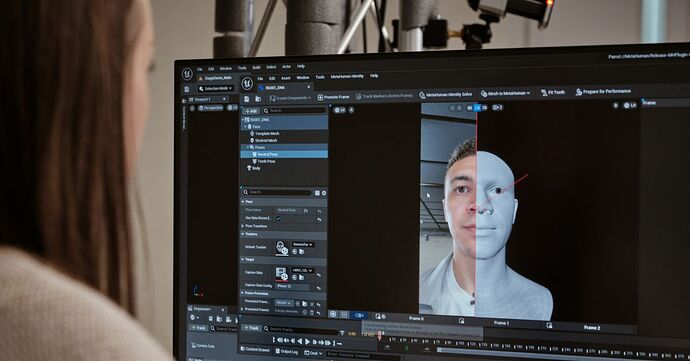Select the Template Mesh tree item
The image size is (690, 361).
point(264,133)
